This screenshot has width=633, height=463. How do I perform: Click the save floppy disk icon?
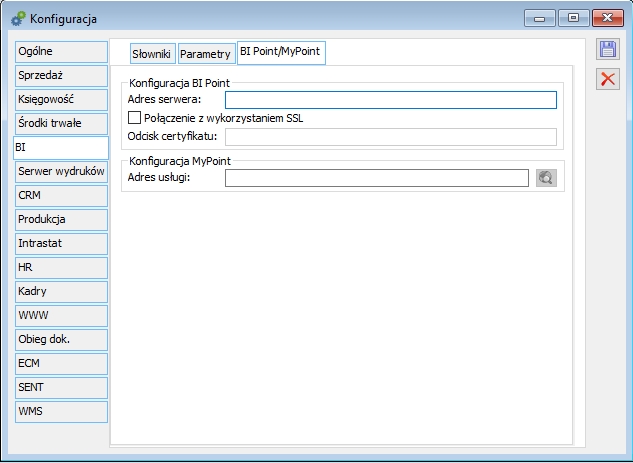[608, 49]
